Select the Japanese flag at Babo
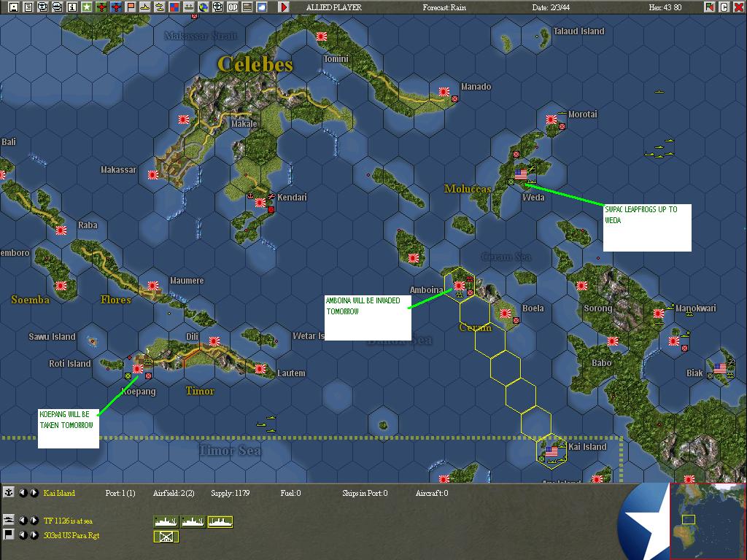The image size is (747, 560). [x=613, y=341]
